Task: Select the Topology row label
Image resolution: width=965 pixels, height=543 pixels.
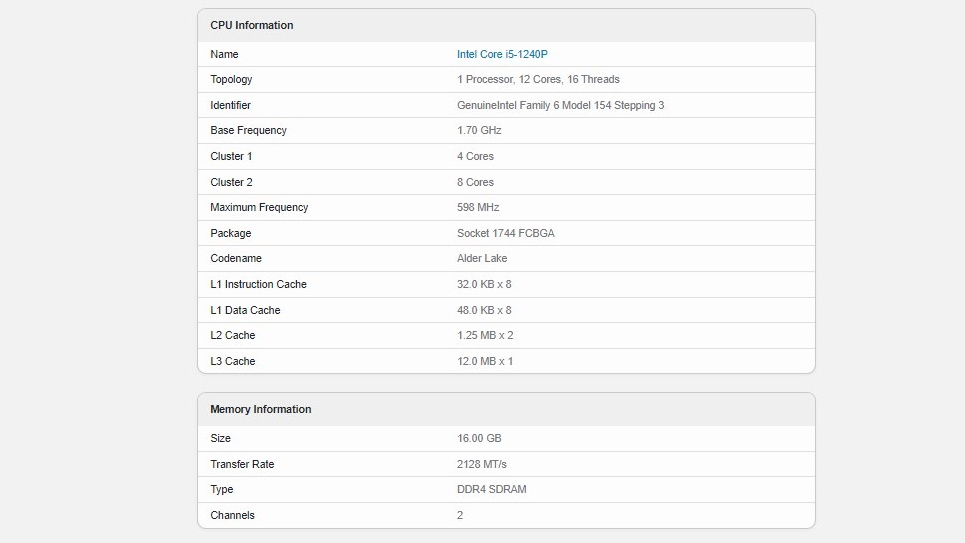Action: [x=231, y=79]
